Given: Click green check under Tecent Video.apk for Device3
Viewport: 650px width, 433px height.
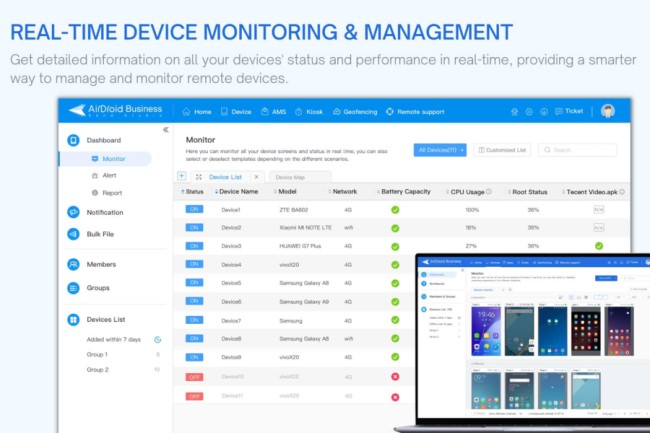Looking at the screenshot, I should (599, 246).
